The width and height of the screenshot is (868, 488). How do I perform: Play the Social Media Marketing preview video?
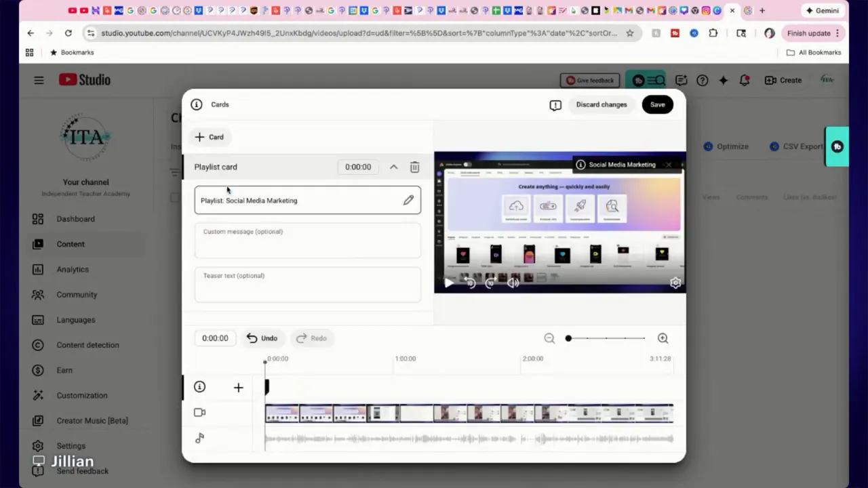(x=450, y=283)
